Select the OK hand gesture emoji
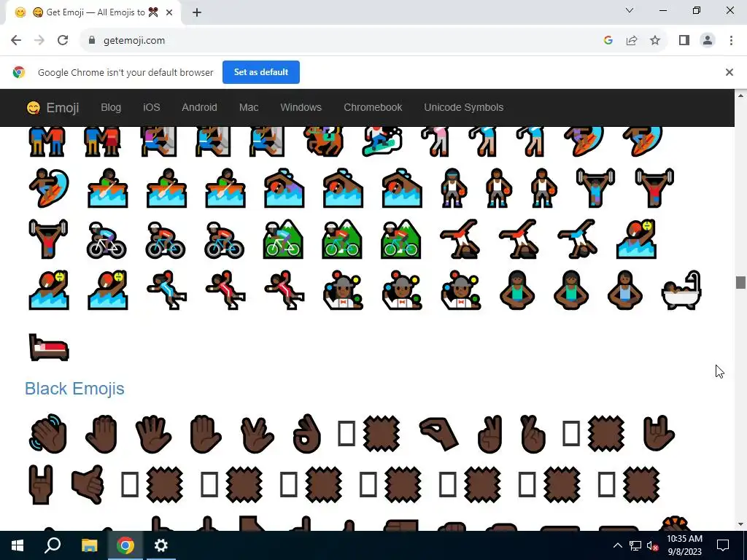This screenshot has width=747, height=560. pyautogui.click(x=307, y=434)
